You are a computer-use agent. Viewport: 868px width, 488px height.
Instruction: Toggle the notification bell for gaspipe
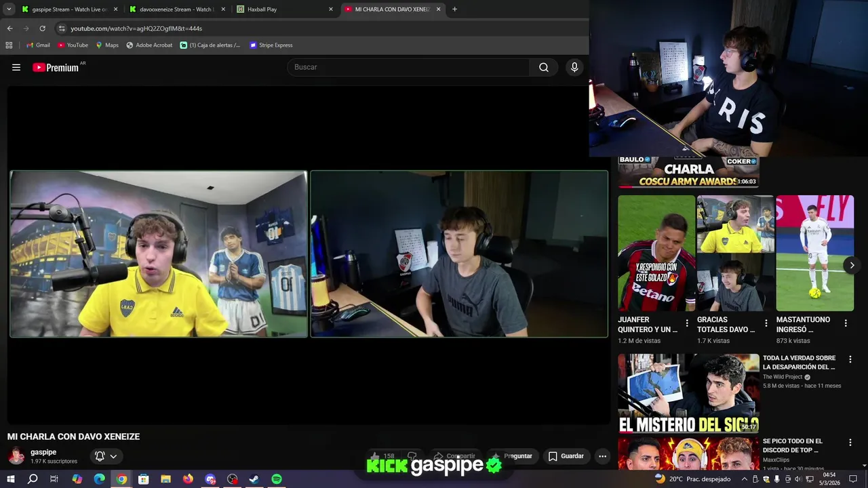pyautogui.click(x=100, y=456)
